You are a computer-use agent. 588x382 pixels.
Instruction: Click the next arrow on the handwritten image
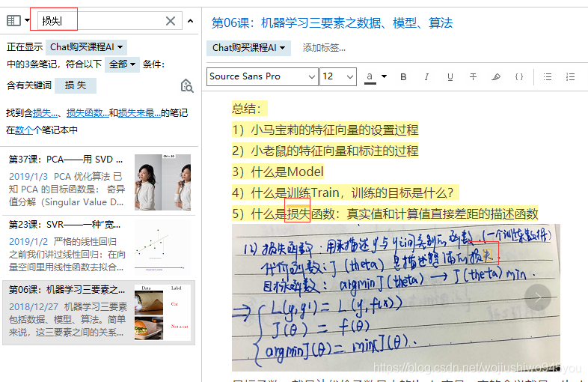pos(538,297)
